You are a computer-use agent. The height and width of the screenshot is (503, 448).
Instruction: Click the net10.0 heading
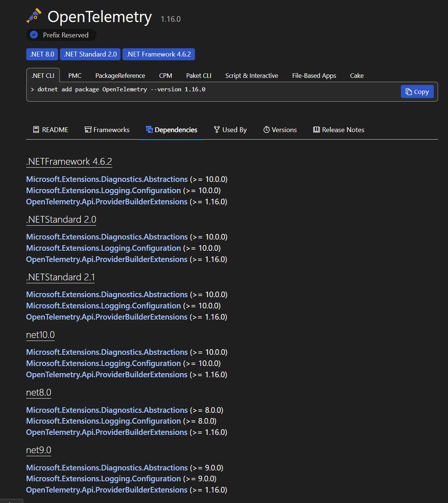[40, 334]
